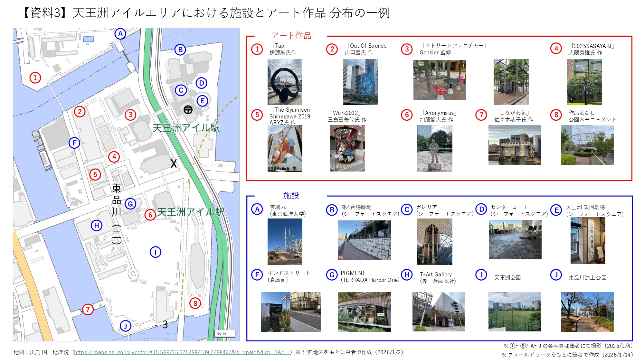Screen dimensions: 644x362
Task: Click the 天王洲公園 sports field photo
Action: [515, 311]
